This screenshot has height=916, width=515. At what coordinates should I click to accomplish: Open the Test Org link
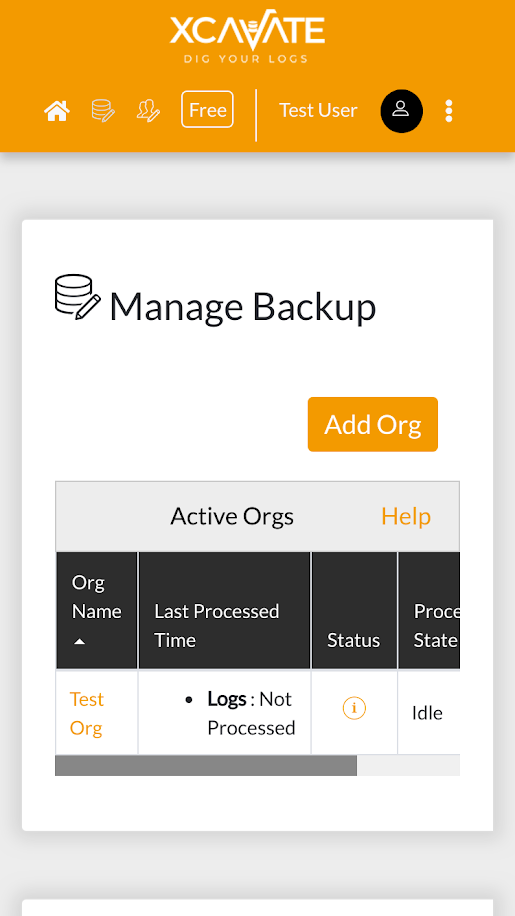click(x=86, y=713)
